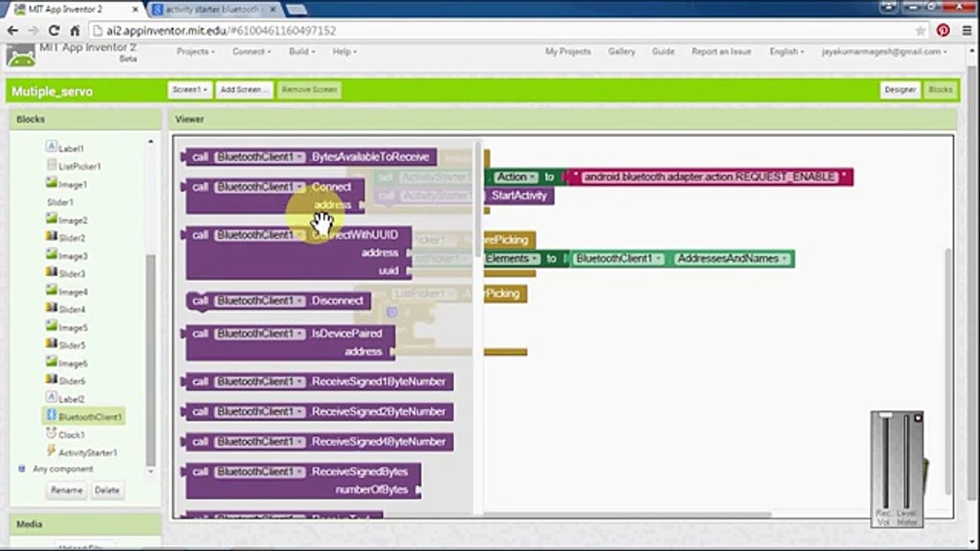Switch to the Designer view
The width and height of the screenshot is (980, 551).
[x=900, y=90]
